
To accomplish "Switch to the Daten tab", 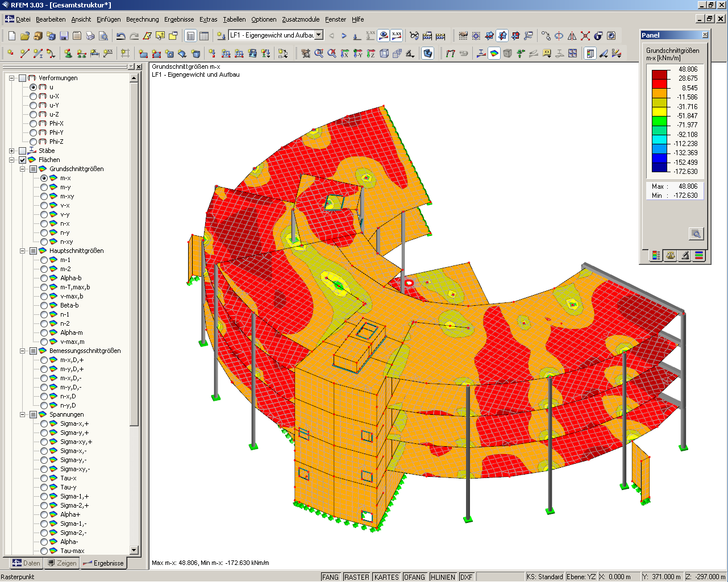I will [26, 563].
